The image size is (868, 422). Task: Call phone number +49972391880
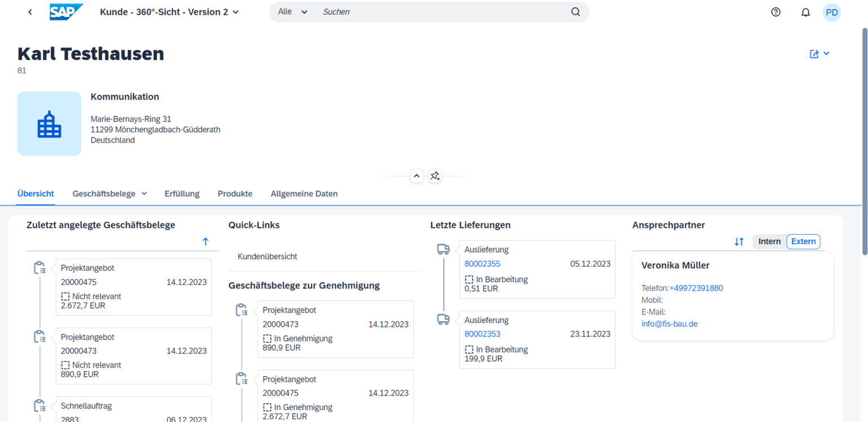pos(696,288)
